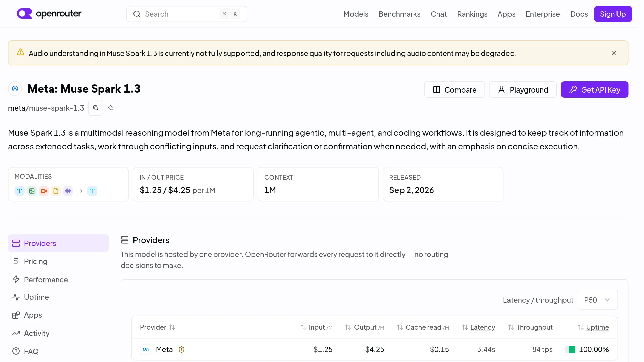The width and height of the screenshot is (644, 362).
Task: Favorite the model with the star icon
Action: point(111,108)
